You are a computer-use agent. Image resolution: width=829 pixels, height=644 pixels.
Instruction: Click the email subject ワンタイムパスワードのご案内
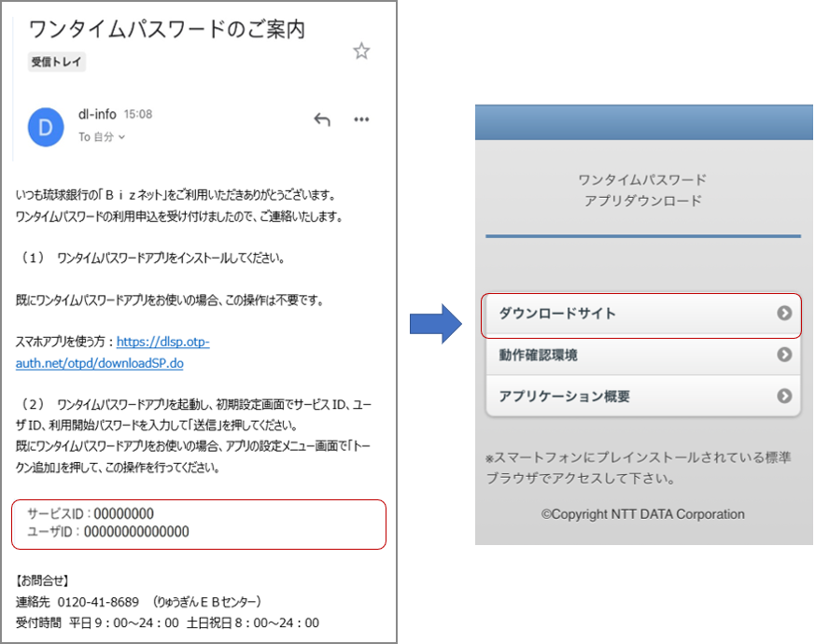(167, 28)
